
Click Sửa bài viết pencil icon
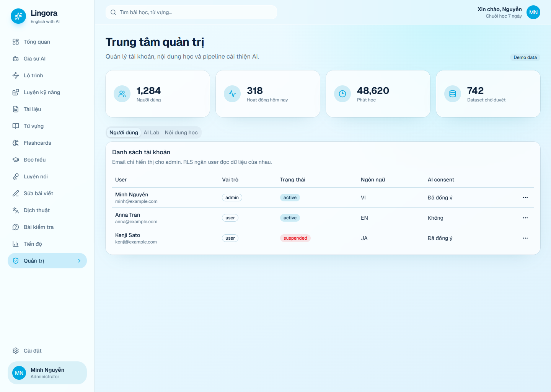click(x=16, y=193)
